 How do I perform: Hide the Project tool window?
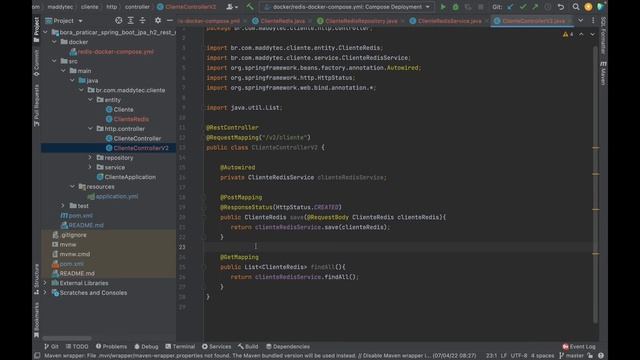click(170, 20)
